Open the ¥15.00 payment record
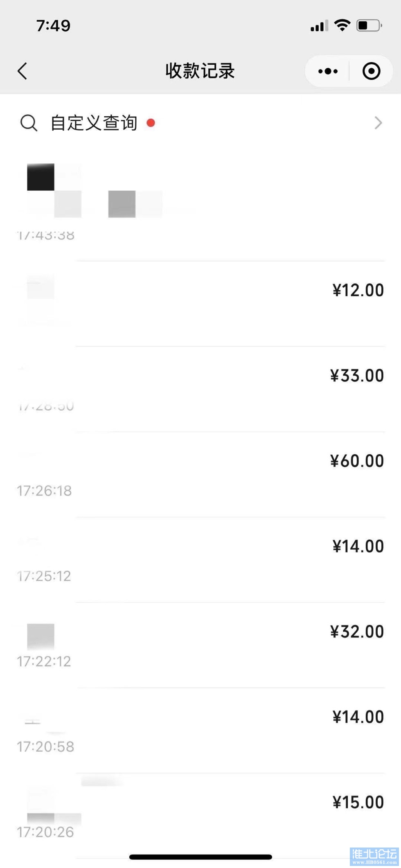 200,816
